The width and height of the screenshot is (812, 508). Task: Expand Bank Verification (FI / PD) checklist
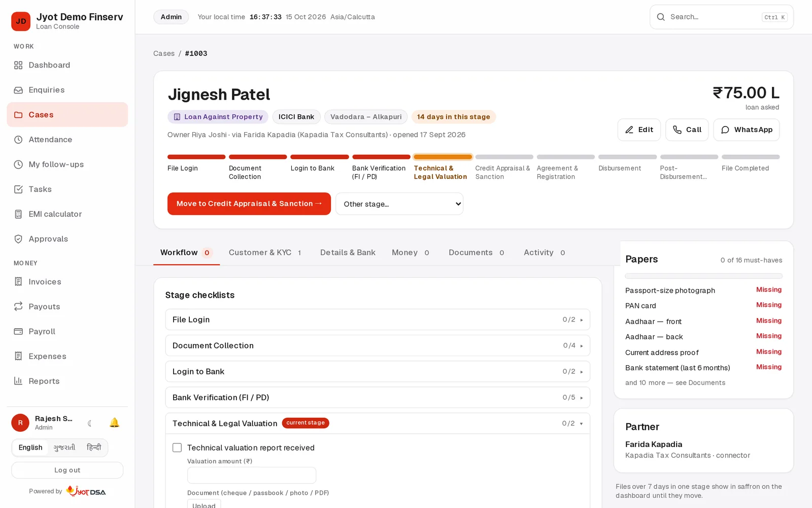point(378,397)
